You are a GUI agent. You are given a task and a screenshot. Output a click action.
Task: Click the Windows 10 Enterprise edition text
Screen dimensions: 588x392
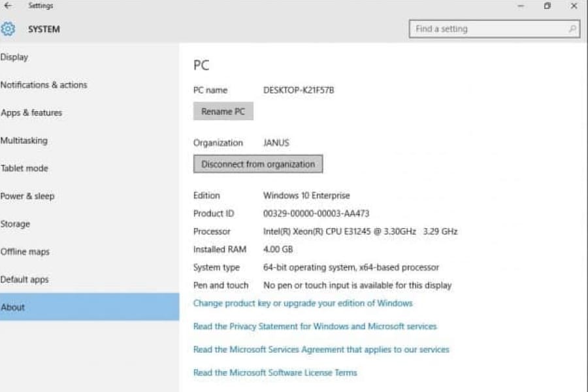306,195
